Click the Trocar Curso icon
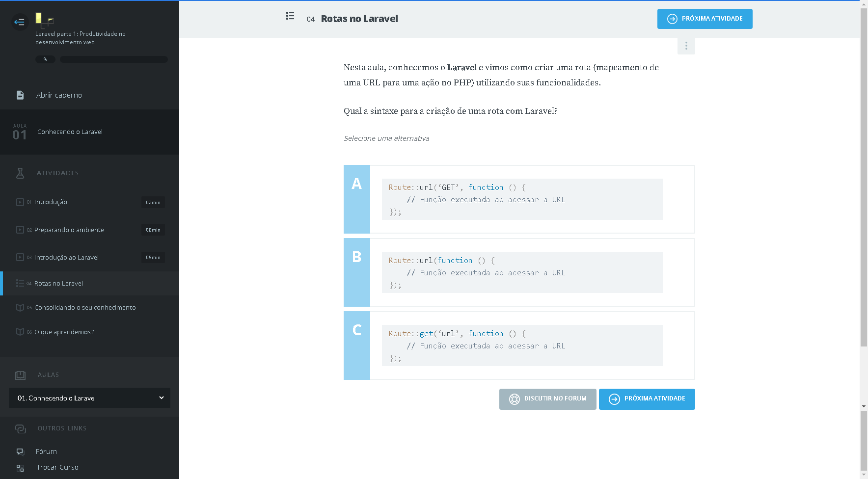 click(20, 468)
